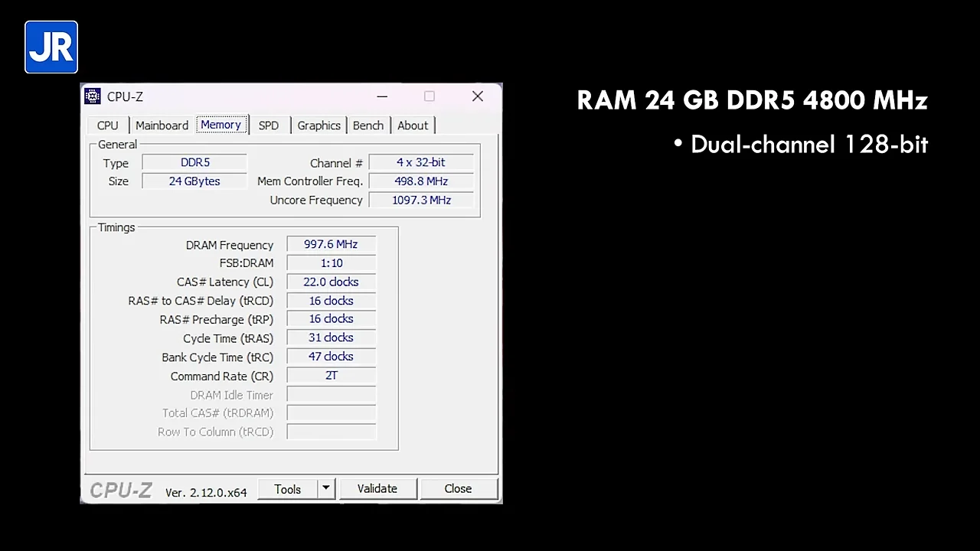980x551 pixels.
Task: Click the CPU-Z icon in the title bar
Action: pos(92,96)
